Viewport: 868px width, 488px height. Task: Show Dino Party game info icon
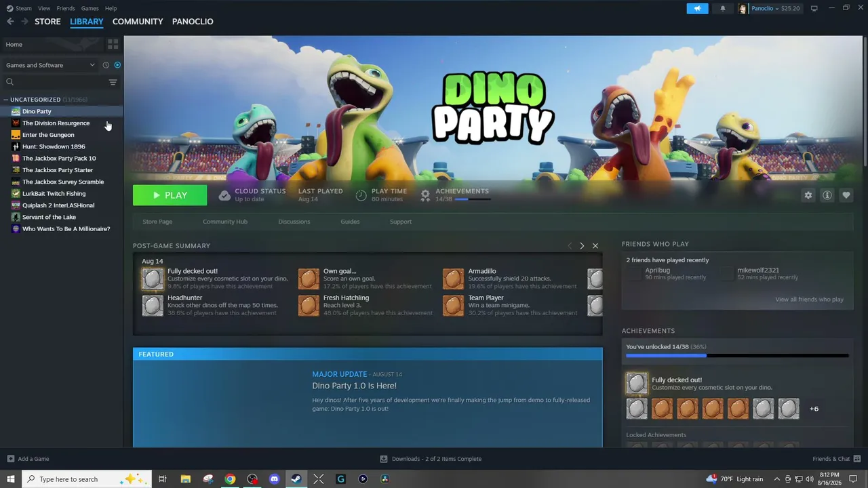click(827, 195)
